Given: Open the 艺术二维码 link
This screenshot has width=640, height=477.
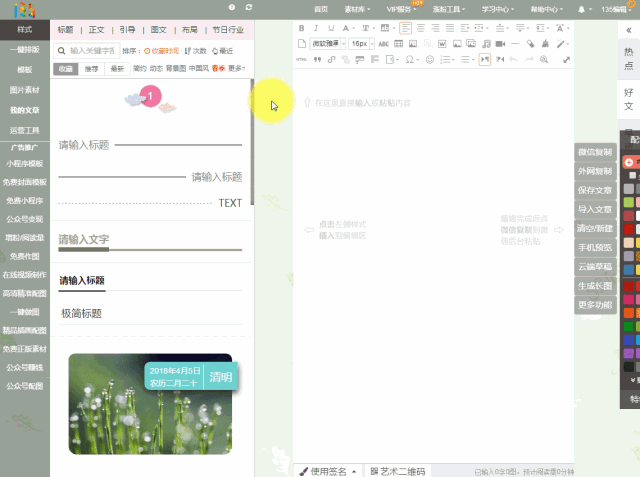Looking at the screenshot, I should click(x=398, y=471).
